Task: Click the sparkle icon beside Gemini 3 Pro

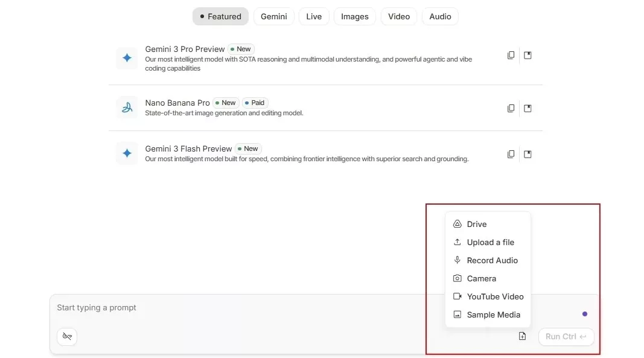Action: coord(127,58)
